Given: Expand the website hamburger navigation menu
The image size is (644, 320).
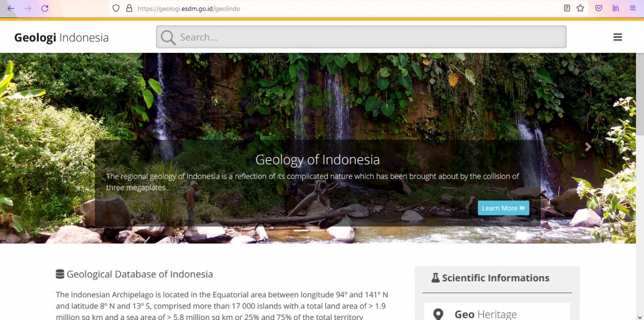Looking at the screenshot, I should pyautogui.click(x=617, y=37).
